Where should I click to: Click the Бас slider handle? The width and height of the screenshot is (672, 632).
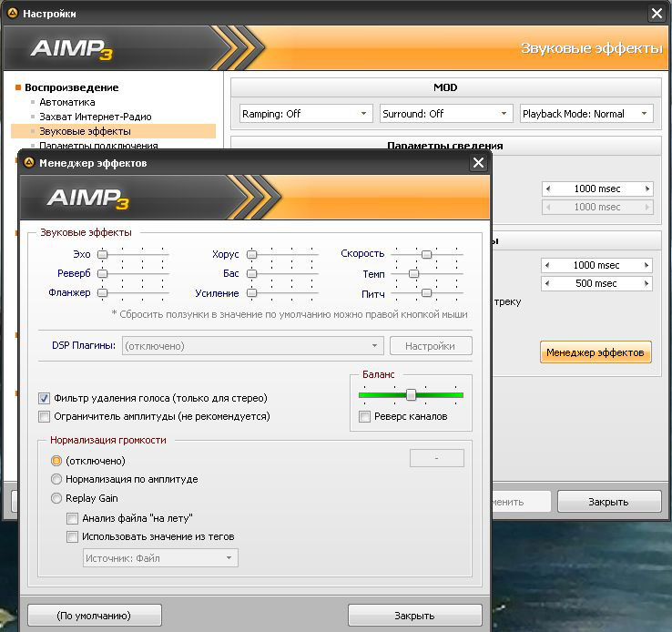coord(252,273)
